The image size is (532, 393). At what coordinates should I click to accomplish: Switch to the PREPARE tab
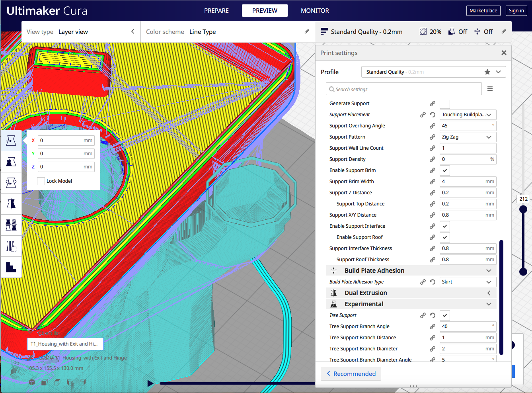pos(216,11)
